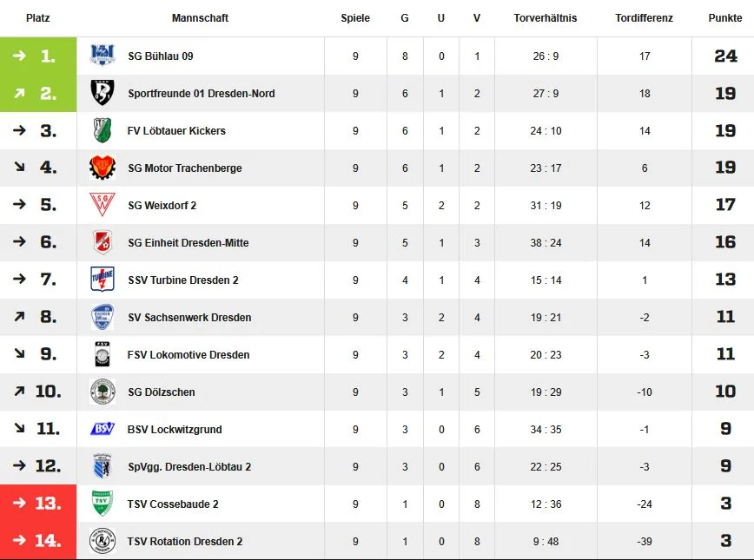Open the FSV Lokomotive Dresden team link

coord(188,354)
